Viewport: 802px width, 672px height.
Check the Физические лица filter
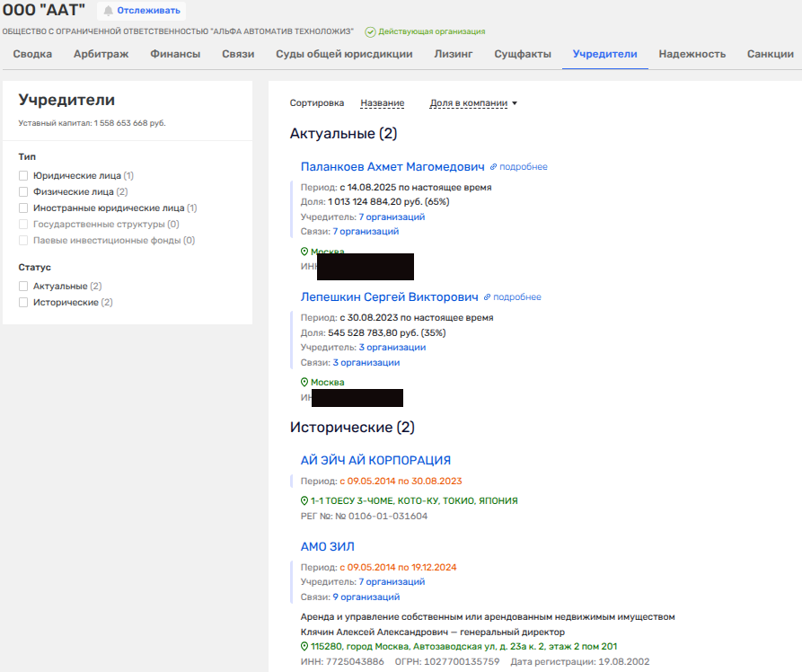tap(24, 192)
